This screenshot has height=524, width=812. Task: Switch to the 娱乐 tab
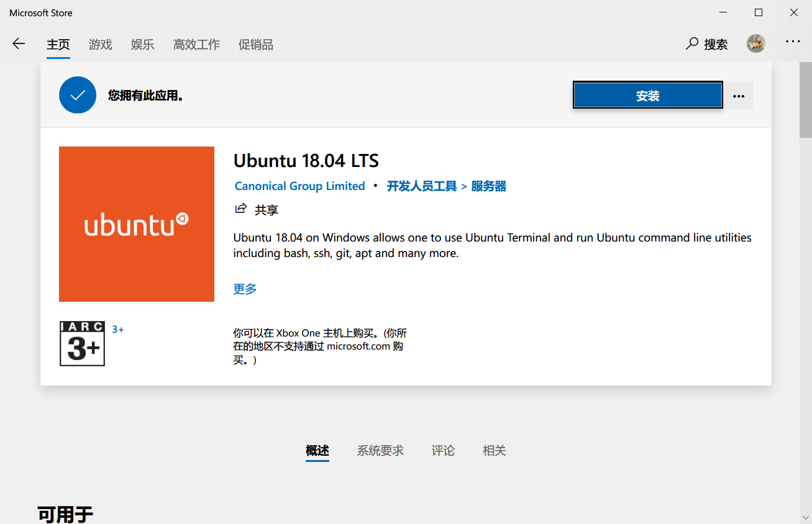point(143,45)
